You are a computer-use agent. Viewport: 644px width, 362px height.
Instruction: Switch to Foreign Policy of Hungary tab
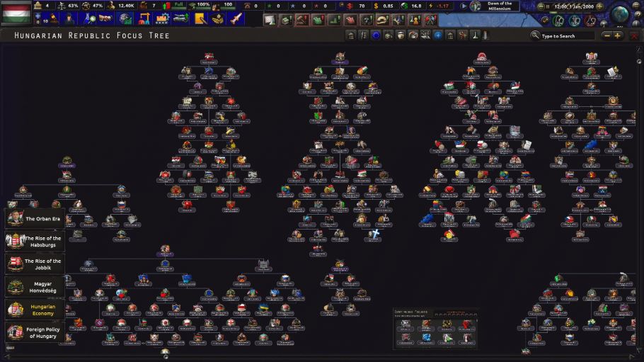[x=35, y=332]
